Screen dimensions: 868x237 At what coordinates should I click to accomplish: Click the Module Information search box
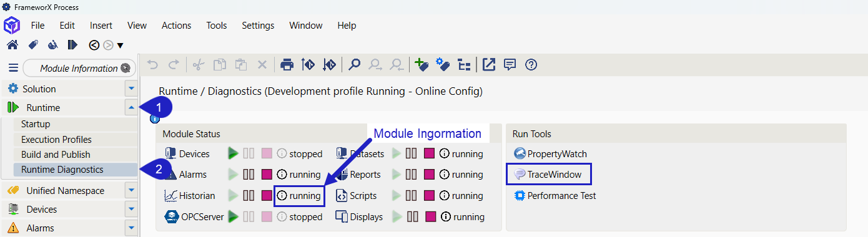pyautogui.click(x=79, y=68)
